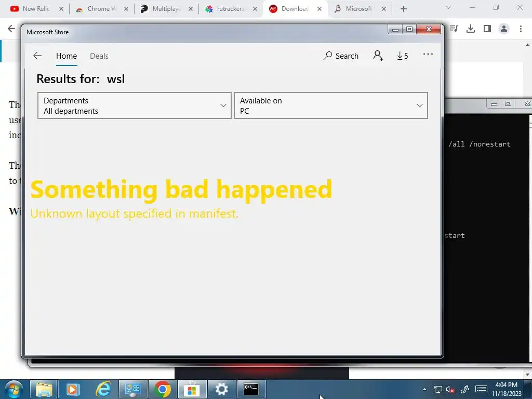Viewport: 532px width, 399px height.
Task: Click the '/all /norestart' text in Command Prompt
Action: pos(479,144)
